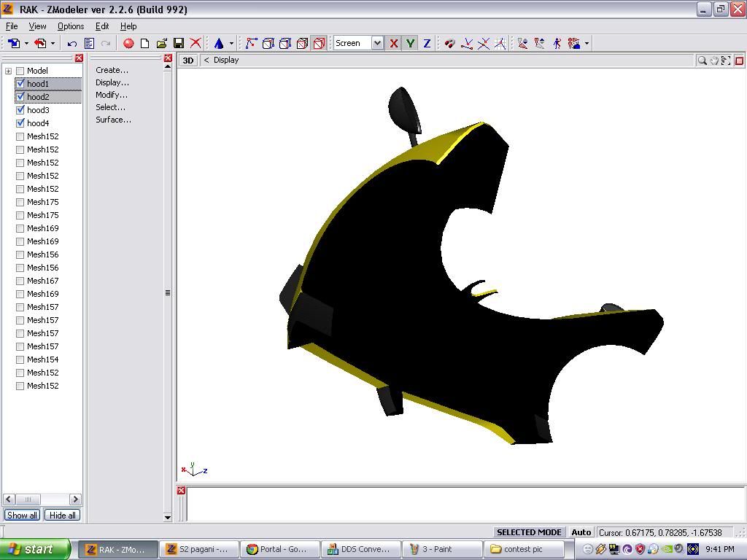Click the Hide all button
747x560 pixels.
point(62,516)
